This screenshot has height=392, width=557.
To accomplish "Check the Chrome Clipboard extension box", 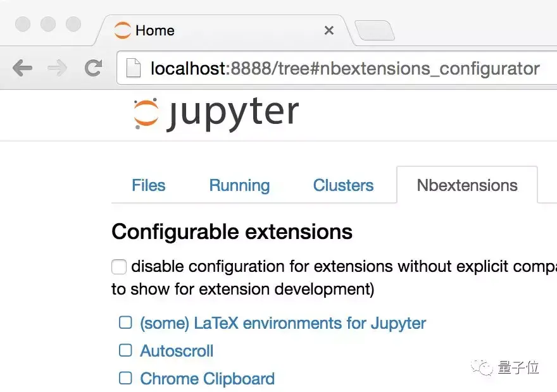I will [125, 377].
